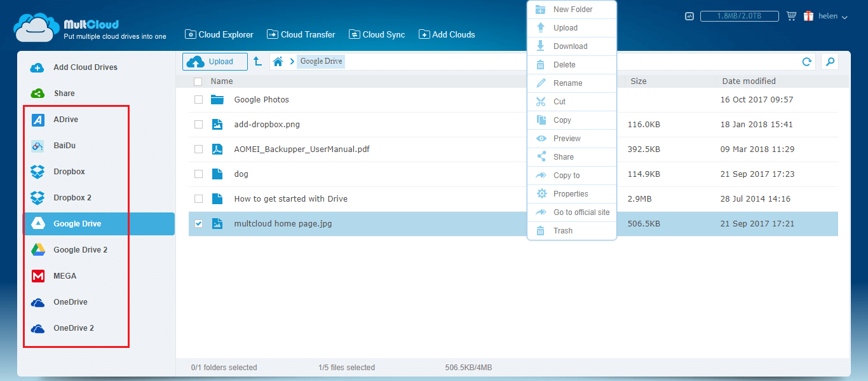Viewport: 868px width, 381px height.
Task: Check the add-dropbox.png checkbox
Action: tap(198, 125)
